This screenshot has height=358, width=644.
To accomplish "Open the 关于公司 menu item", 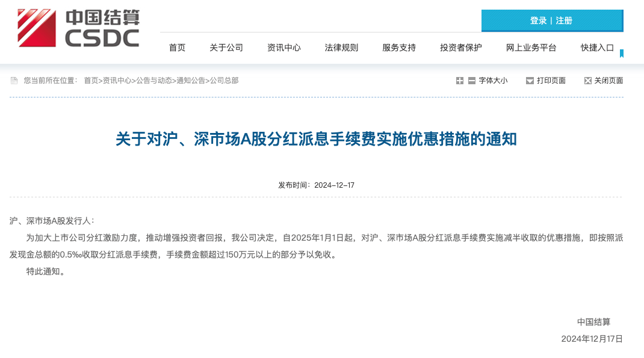I will point(226,48).
